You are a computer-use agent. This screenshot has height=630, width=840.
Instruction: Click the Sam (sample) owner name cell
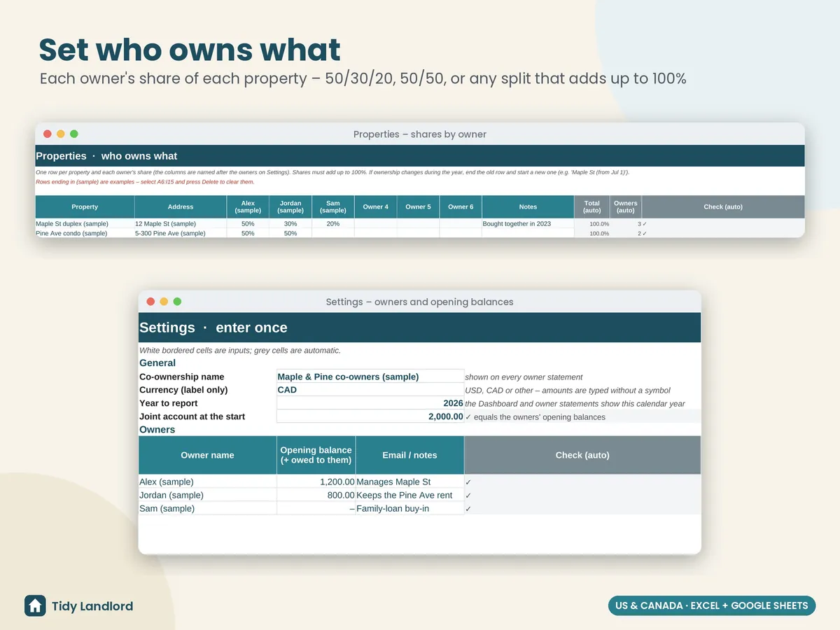coord(208,508)
